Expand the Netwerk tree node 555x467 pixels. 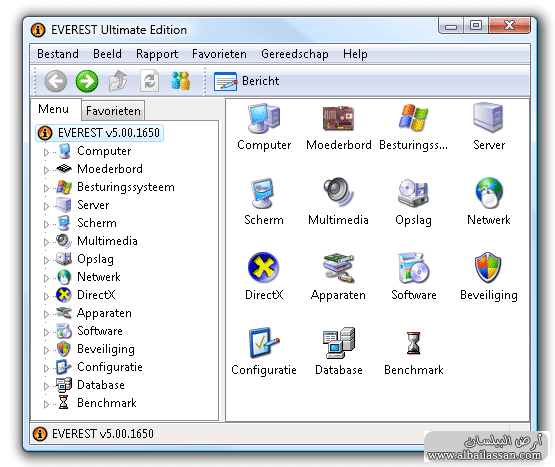click(x=46, y=278)
